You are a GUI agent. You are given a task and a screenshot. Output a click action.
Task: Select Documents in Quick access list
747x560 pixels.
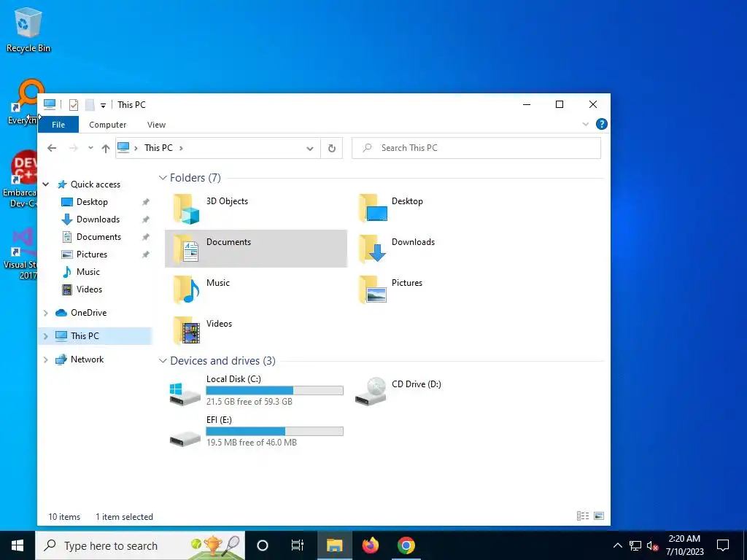(98, 237)
